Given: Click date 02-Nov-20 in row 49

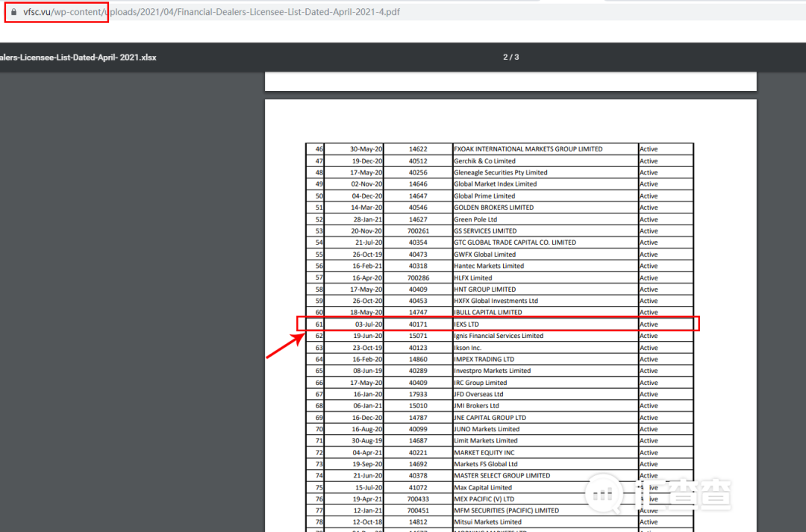Looking at the screenshot, I should pyautogui.click(x=366, y=184).
